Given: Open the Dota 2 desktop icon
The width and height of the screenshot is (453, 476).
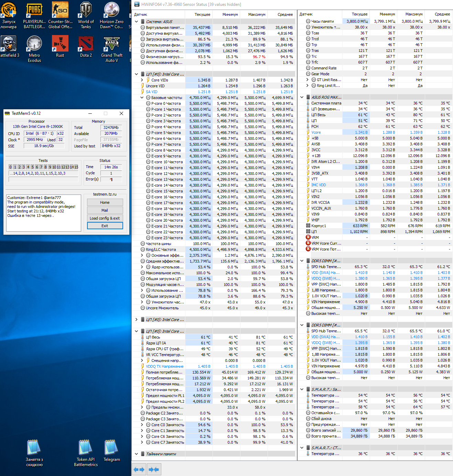Looking at the screenshot, I should pyautogui.click(x=86, y=47).
